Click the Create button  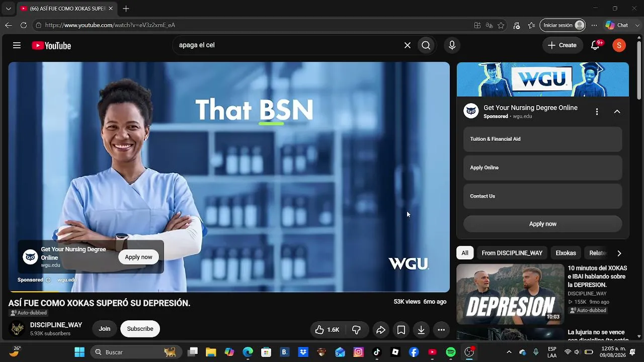click(x=562, y=45)
